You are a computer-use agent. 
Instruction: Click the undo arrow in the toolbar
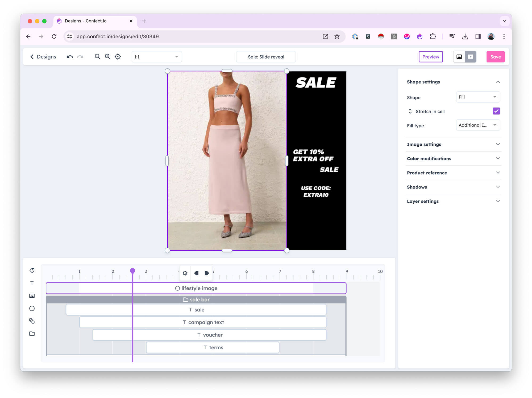coord(69,57)
